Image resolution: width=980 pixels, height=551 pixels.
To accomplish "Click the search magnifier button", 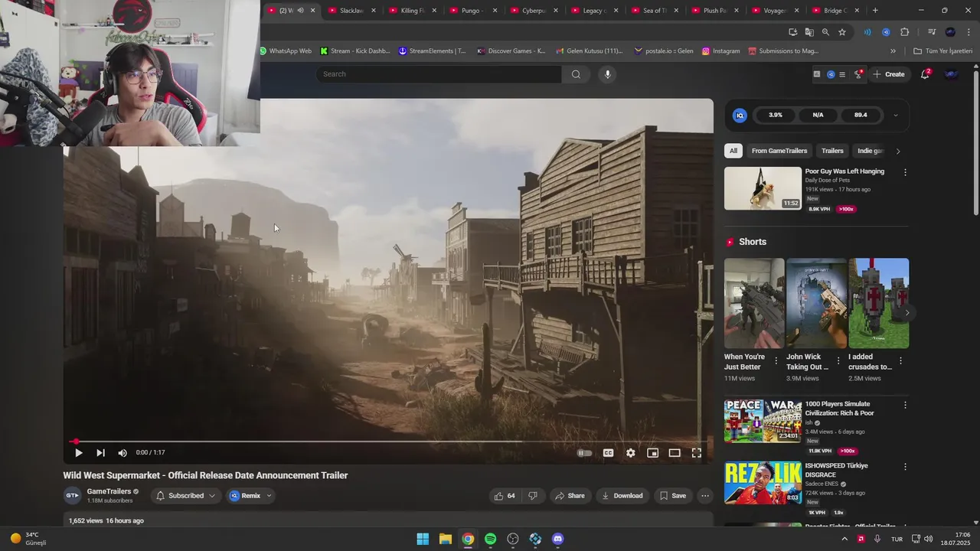I will pyautogui.click(x=576, y=74).
